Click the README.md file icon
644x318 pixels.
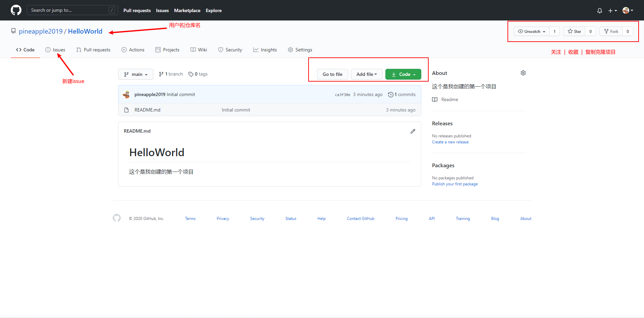pos(126,110)
